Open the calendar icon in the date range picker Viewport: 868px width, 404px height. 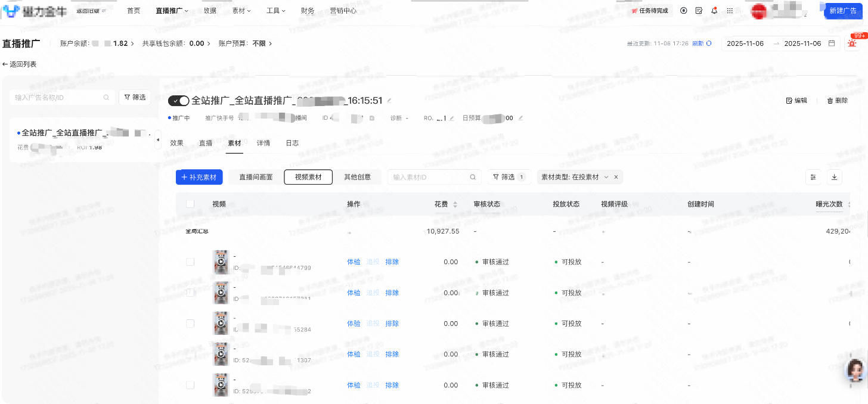coord(832,43)
